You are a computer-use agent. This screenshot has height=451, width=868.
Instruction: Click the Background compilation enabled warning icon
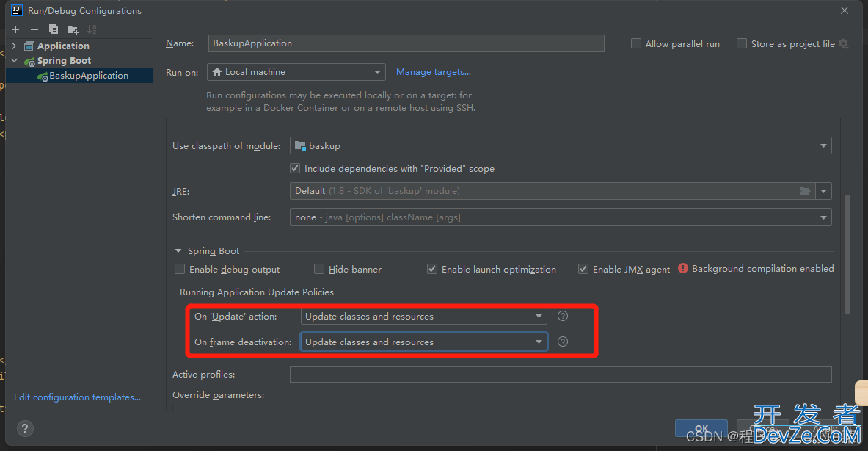tap(683, 269)
